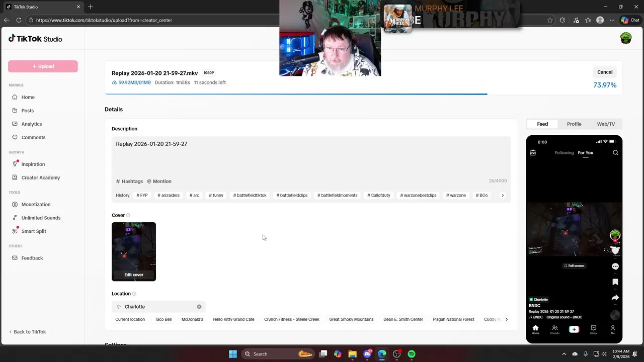Viewport: 644px width, 362px height.
Task: Click the Charlotte location field
Action: pyautogui.click(x=158, y=307)
